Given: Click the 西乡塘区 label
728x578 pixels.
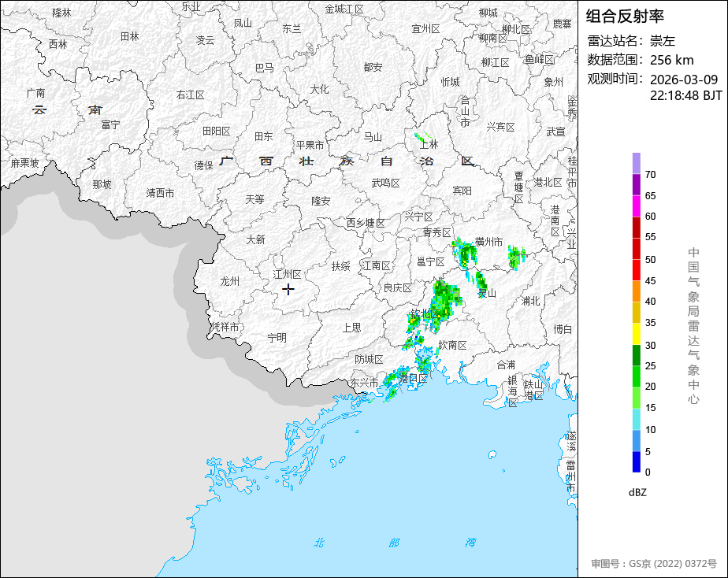Looking at the screenshot, I should click(366, 223).
